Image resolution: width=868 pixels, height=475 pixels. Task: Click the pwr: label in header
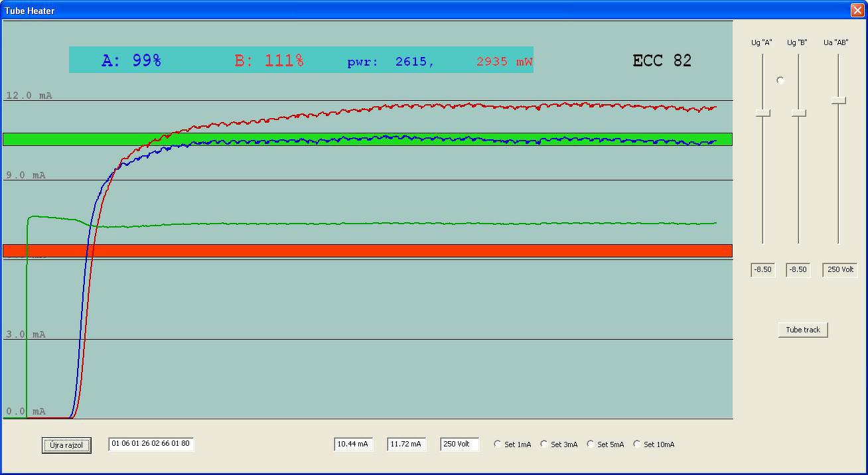pos(362,62)
